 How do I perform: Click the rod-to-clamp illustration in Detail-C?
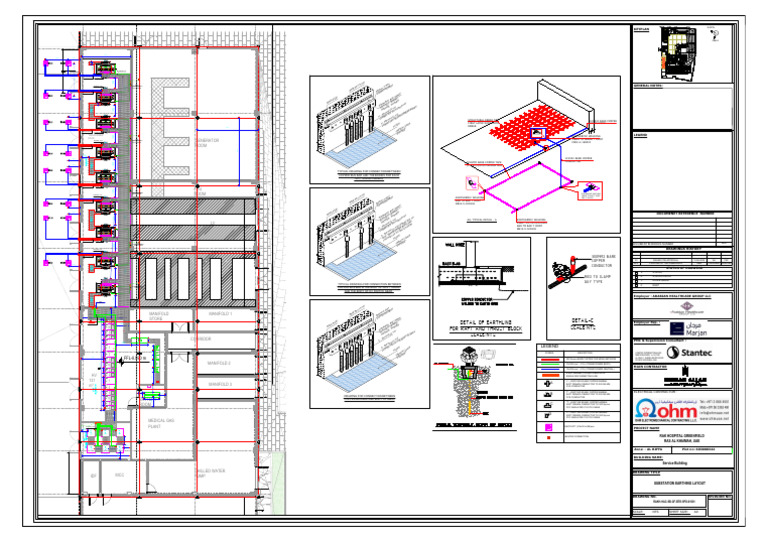click(x=568, y=271)
